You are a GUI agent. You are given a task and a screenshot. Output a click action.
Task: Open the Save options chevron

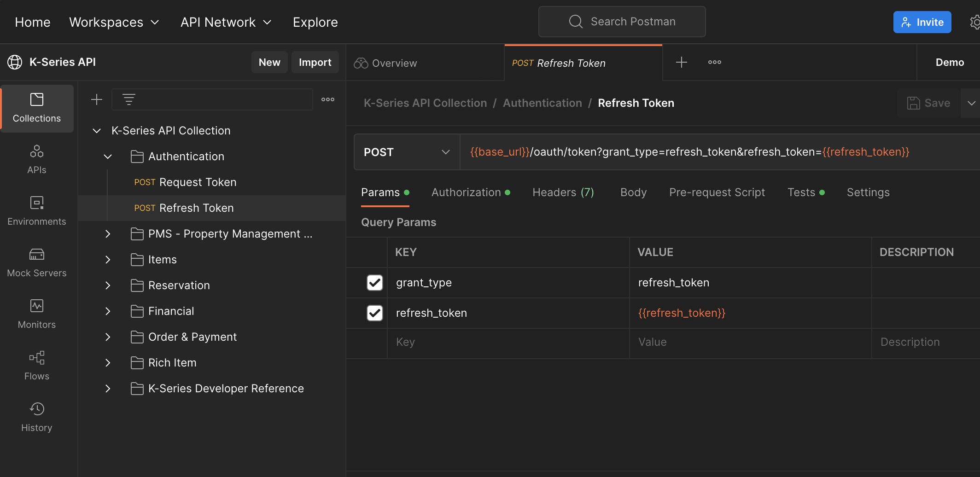[x=972, y=103]
